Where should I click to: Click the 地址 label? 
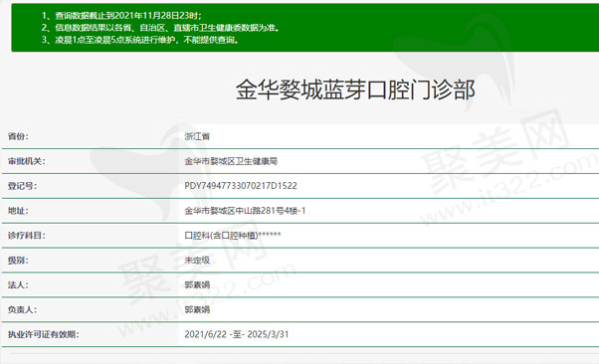pyautogui.click(x=18, y=211)
